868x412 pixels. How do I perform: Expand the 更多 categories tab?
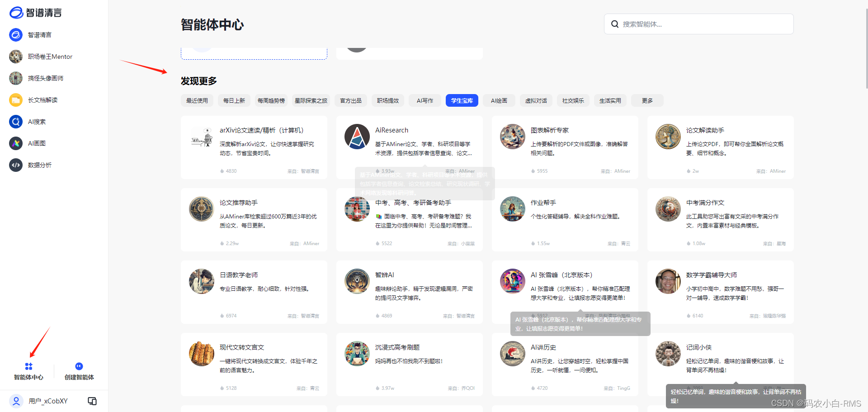tap(647, 100)
